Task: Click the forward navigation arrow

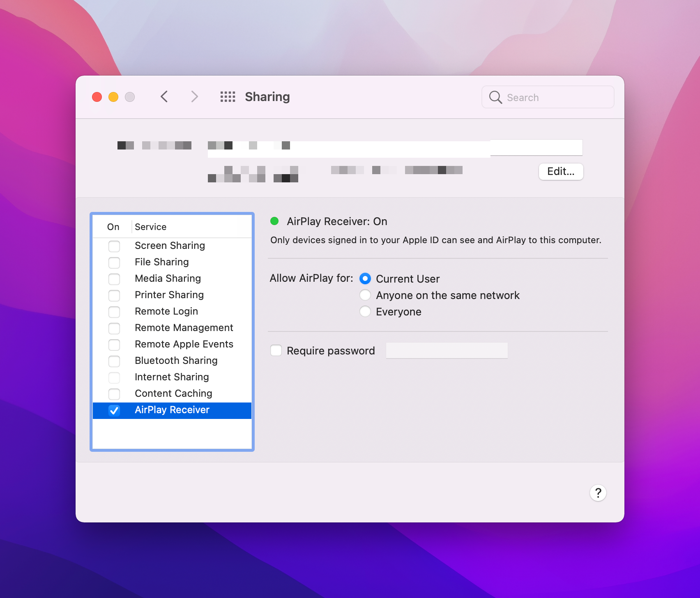Action: click(194, 97)
